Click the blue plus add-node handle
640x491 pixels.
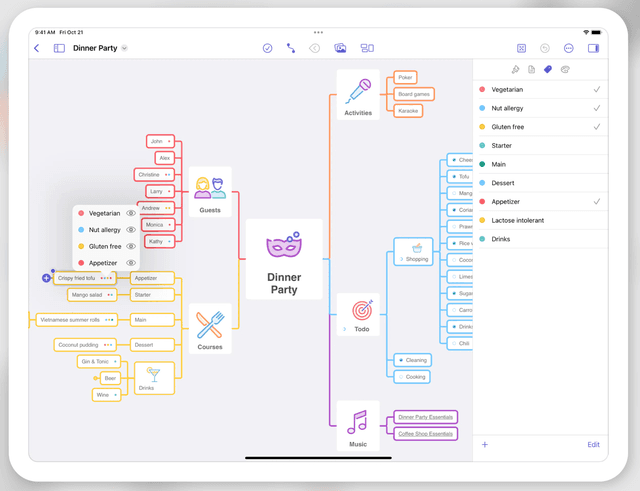pyautogui.click(x=46, y=278)
